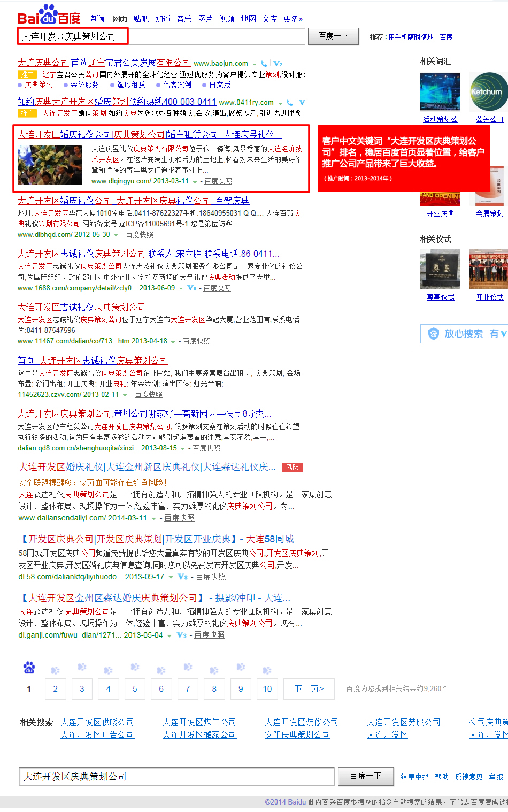Go to the next page with 下一页>
The height and width of the screenshot is (812, 508).
click(309, 689)
